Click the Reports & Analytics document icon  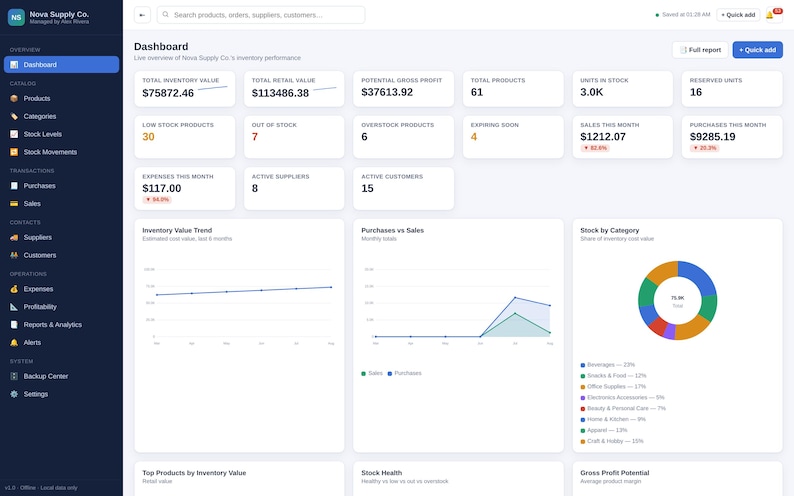pyautogui.click(x=14, y=324)
